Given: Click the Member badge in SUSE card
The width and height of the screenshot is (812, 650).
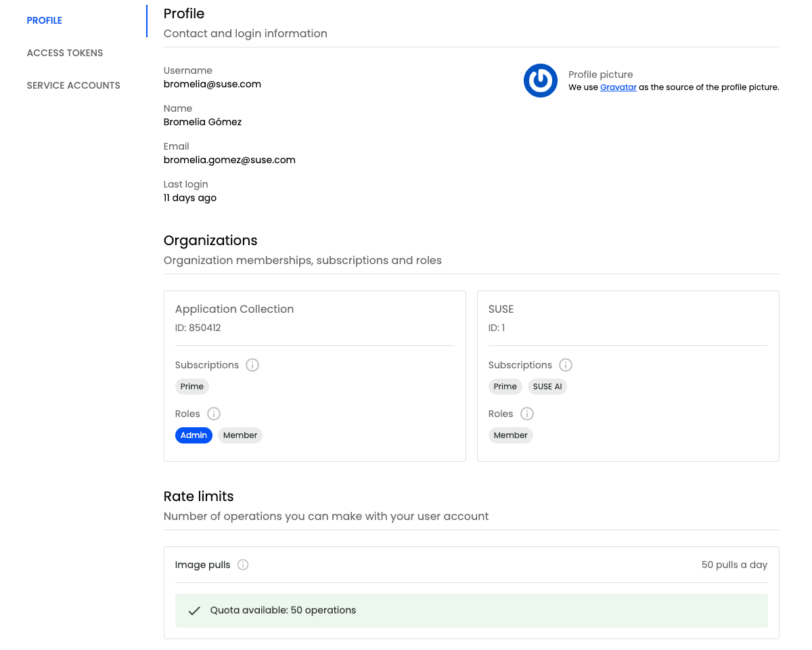Looking at the screenshot, I should pyautogui.click(x=510, y=435).
